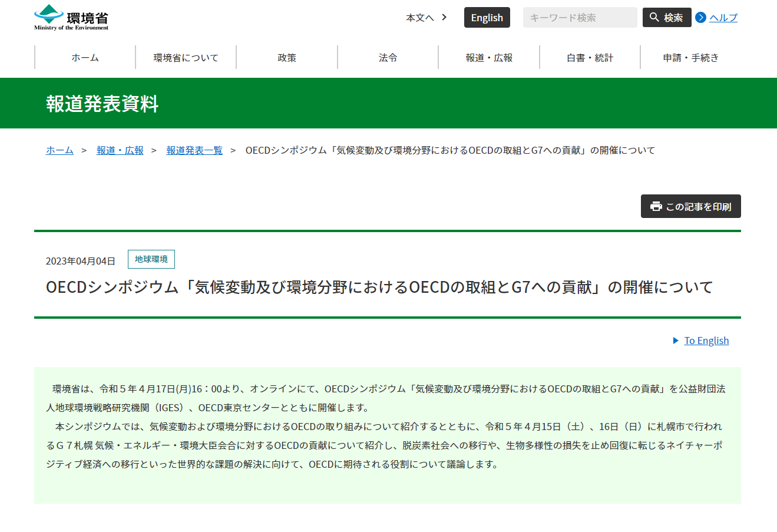Click the Ministry of the Environment logo
Viewport: 777px width, 532px height.
coord(71,18)
